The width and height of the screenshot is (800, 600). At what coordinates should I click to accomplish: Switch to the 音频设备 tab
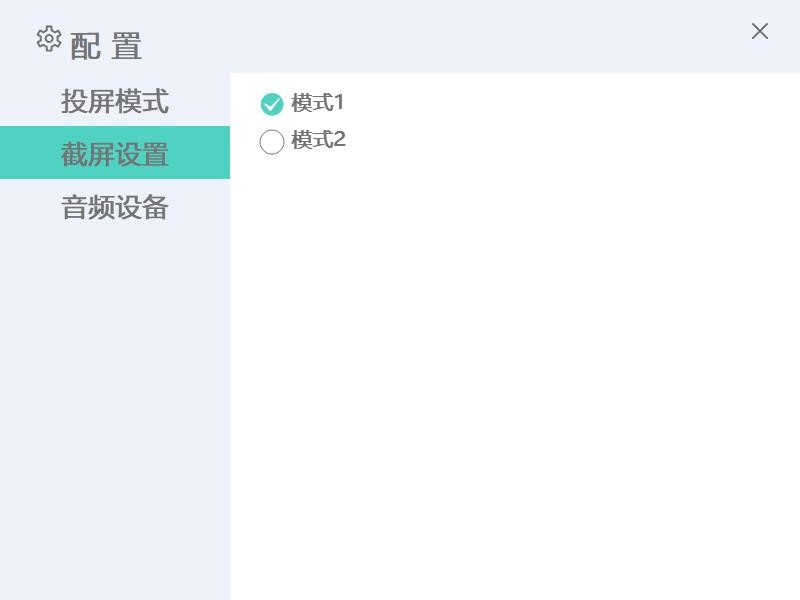[x=115, y=207]
